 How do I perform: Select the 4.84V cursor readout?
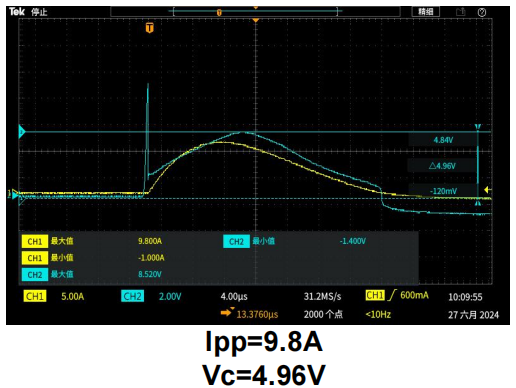[x=443, y=140]
